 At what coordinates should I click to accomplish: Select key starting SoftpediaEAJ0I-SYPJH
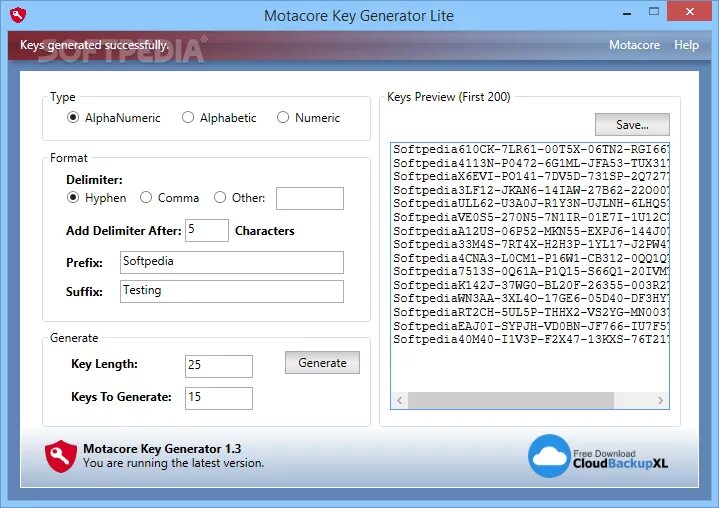(531, 326)
